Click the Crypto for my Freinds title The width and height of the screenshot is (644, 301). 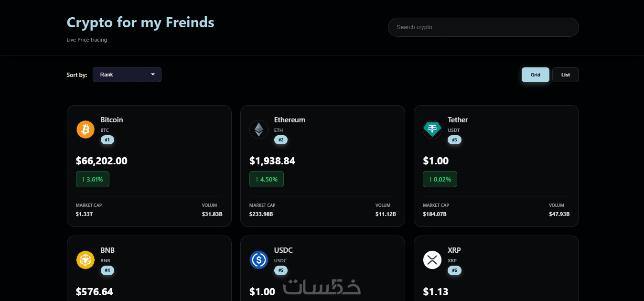click(x=140, y=22)
